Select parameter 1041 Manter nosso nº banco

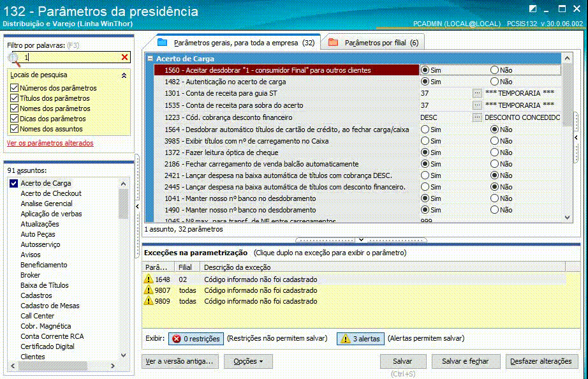[286, 198]
